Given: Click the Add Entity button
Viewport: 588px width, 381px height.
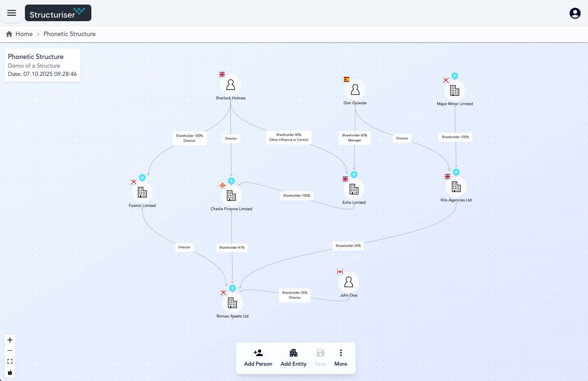Looking at the screenshot, I should pyautogui.click(x=294, y=358).
